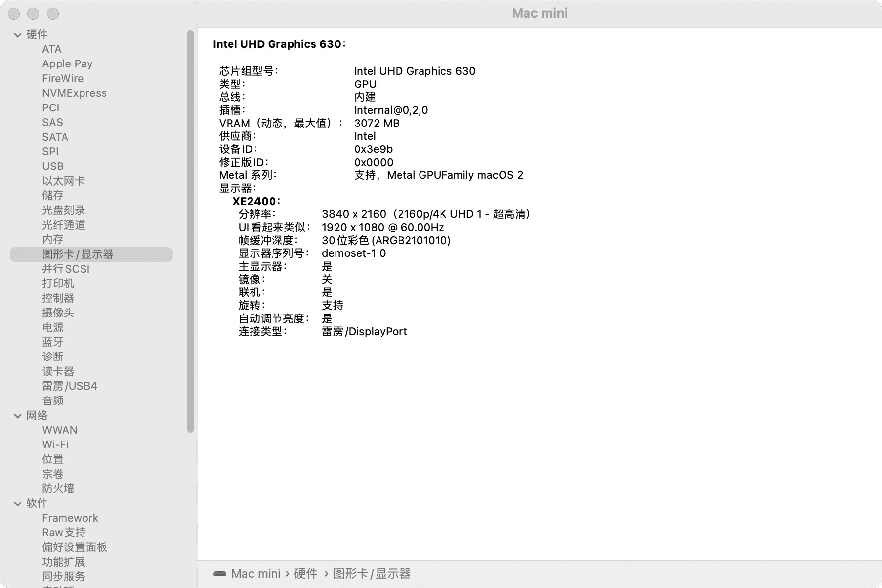The height and width of the screenshot is (588, 882).
Task: Click the 雷雳/DisplayPort connection type value
Action: (x=364, y=332)
